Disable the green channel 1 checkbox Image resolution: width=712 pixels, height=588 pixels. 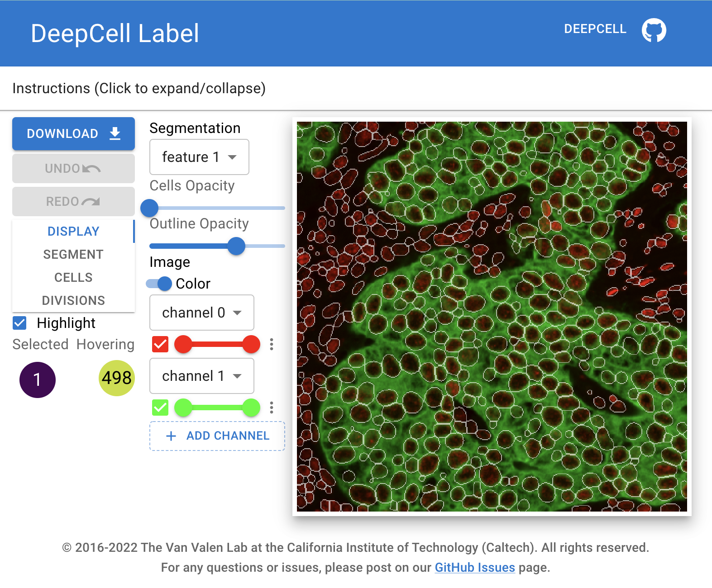click(x=160, y=408)
